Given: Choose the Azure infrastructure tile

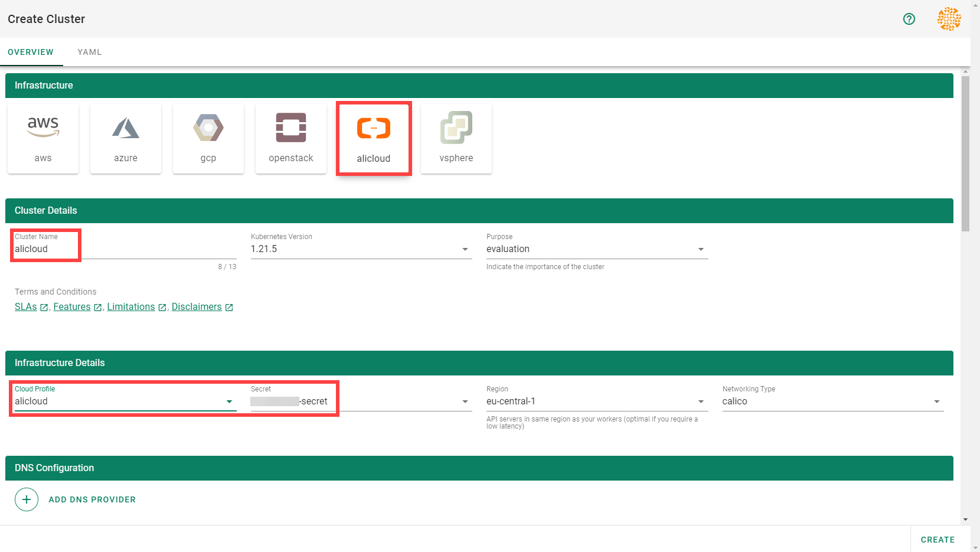Looking at the screenshot, I should click(x=126, y=139).
